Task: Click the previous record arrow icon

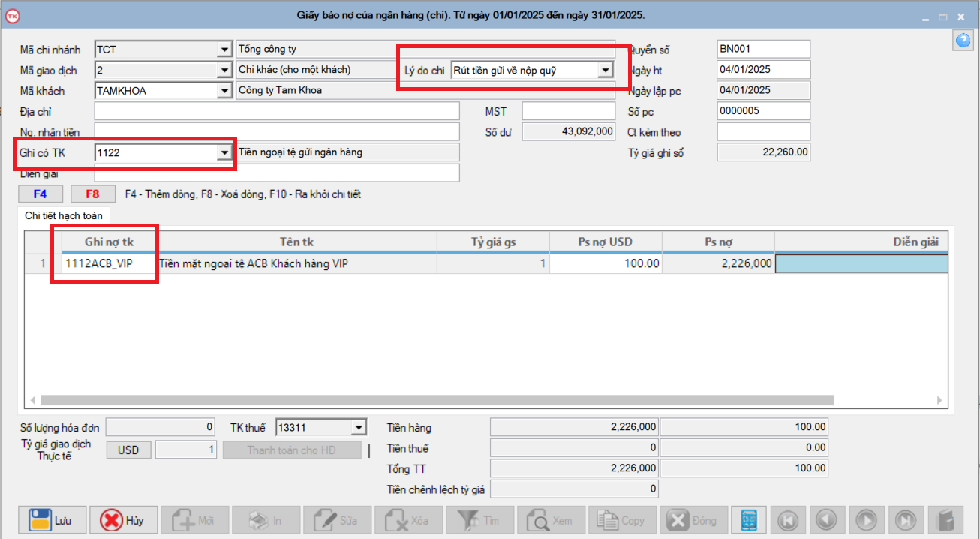Action: (826, 519)
